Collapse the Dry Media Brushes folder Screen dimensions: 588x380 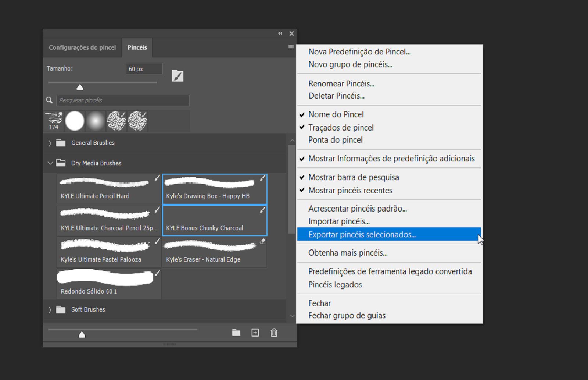[50, 163]
